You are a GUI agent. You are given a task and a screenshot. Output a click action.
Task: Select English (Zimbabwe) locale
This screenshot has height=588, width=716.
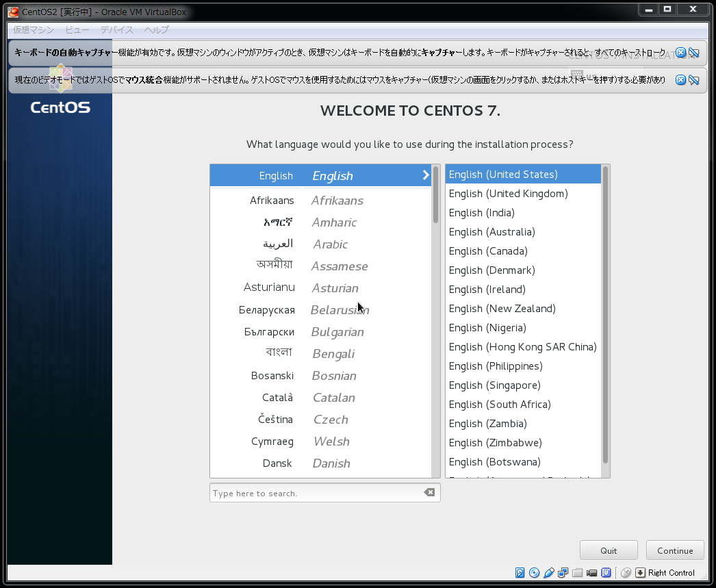pos(523,443)
